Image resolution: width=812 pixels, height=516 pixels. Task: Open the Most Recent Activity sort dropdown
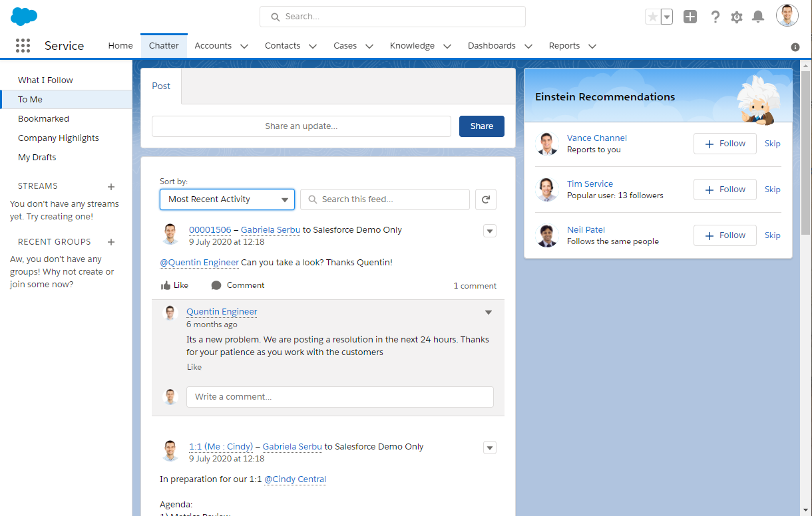(227, 199)
